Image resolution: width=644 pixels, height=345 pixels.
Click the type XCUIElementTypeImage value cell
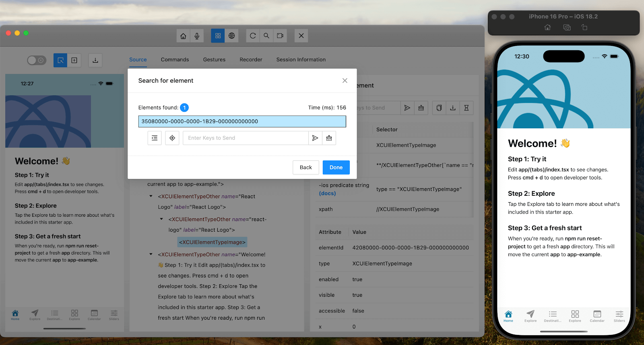click(382, 263)
